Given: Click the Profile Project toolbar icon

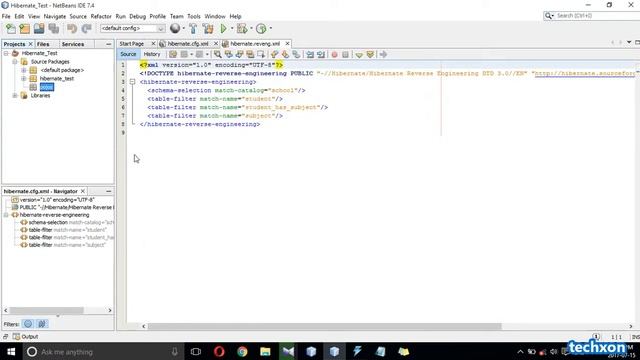Looking at the screenshot, I should 261,29.
